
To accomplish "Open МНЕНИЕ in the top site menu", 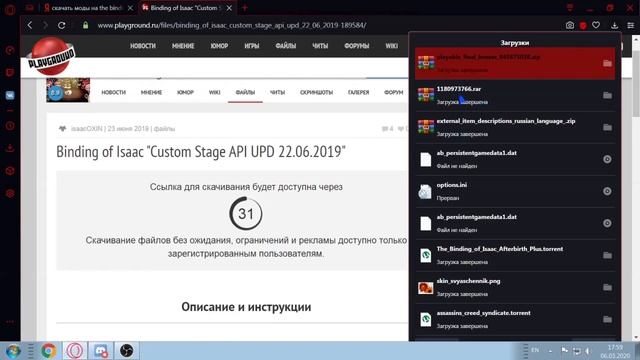I will coord(183,46).
